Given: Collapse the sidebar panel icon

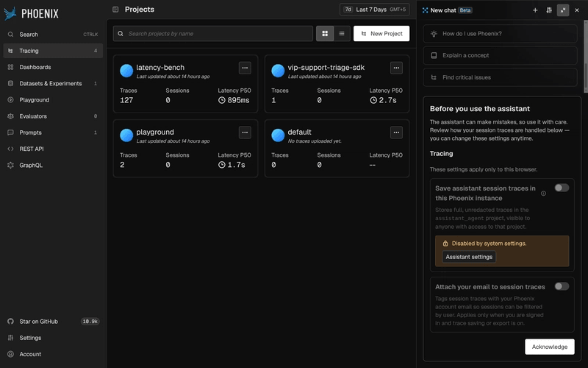Looking at the screenshot, I should 115,10.
